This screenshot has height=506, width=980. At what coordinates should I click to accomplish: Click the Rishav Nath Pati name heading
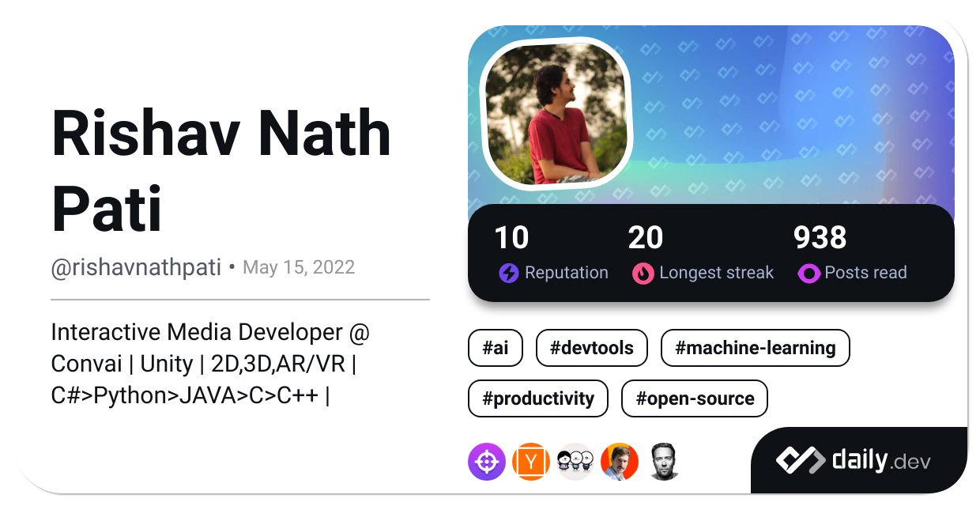221,172
